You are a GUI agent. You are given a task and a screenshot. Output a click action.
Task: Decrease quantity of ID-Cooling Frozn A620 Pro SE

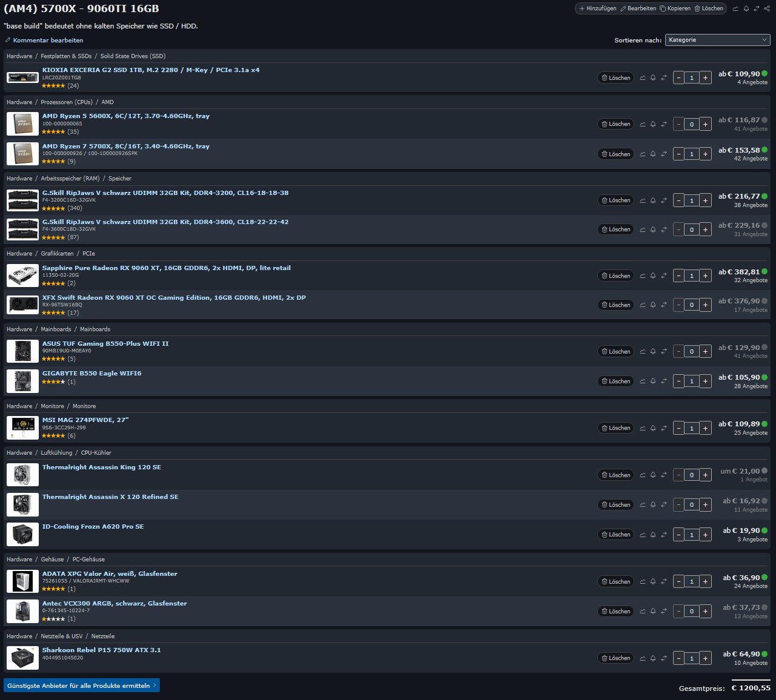[x=678, y=535]
